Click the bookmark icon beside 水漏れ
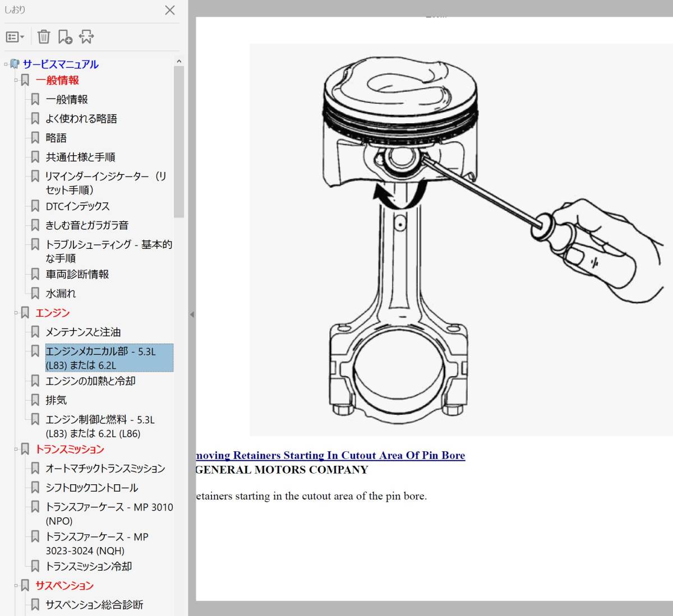Viewport: 673px width, 616px height. coord(35,294)
